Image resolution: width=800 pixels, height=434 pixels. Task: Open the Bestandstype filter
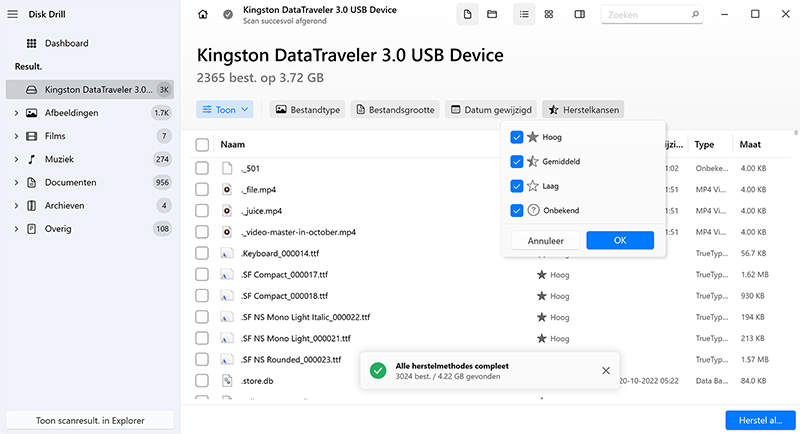click(307, 109)
